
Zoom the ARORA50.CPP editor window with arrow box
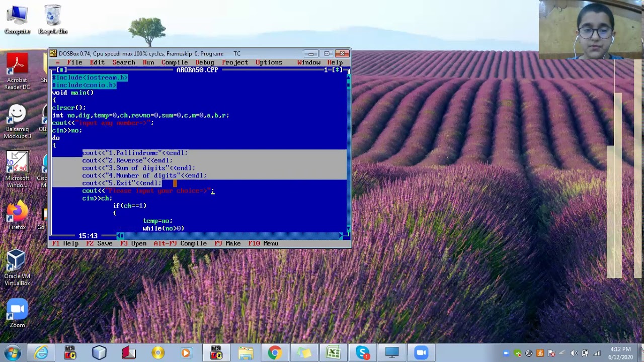(338, 70)
